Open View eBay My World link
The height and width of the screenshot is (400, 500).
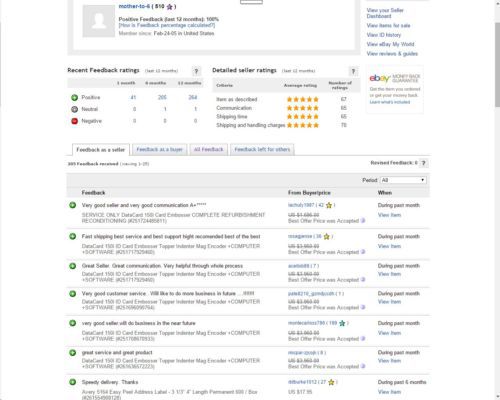(390, 44)
